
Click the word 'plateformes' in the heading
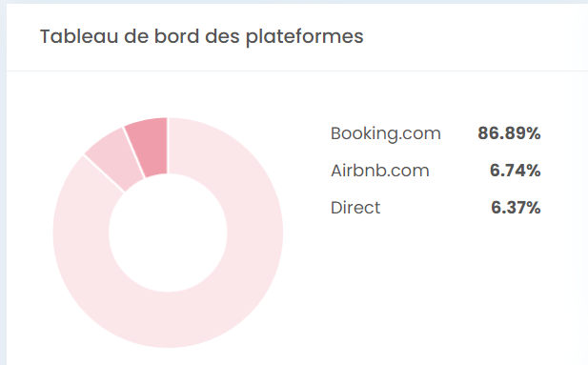click(305, 37)
